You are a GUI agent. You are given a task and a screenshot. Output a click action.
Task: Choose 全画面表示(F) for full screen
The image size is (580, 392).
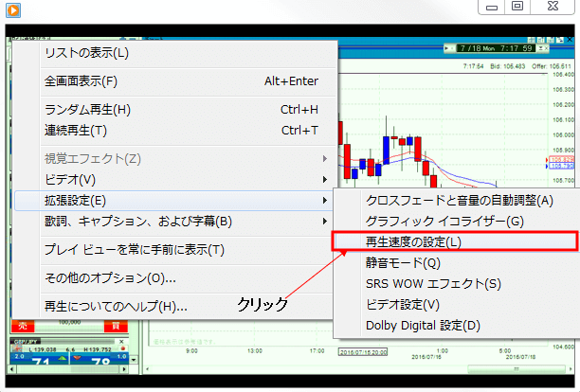point(82,81)
